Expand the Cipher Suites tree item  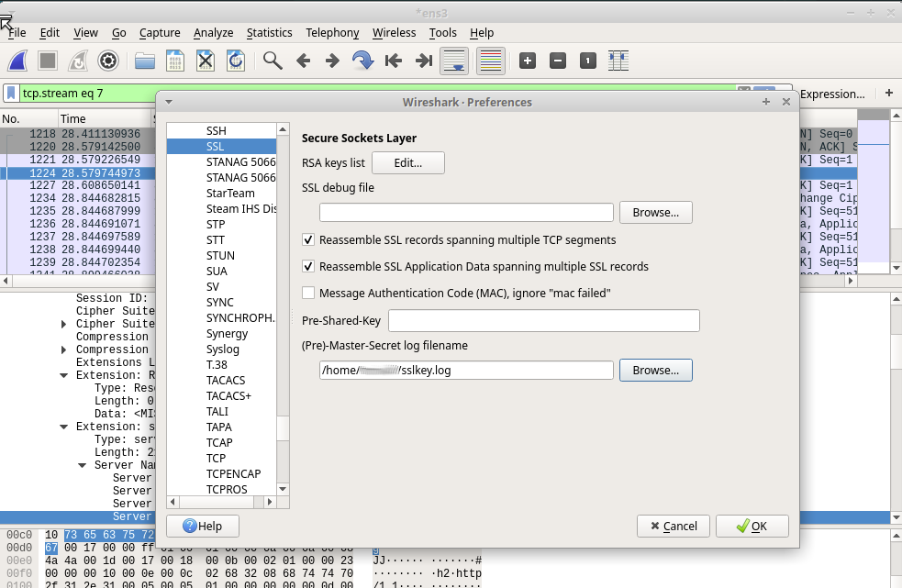coord(62,324)
